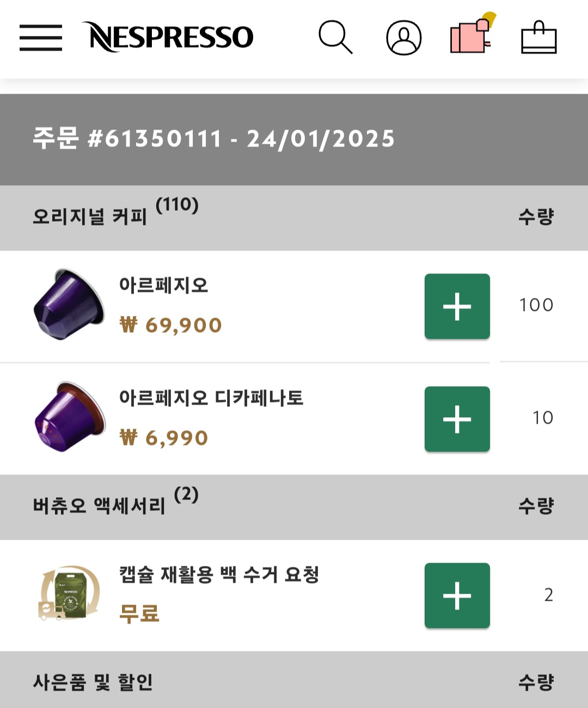Open the 아르페지오 product name link
Screen dimensions: 588x708
(x=164, y=285)
